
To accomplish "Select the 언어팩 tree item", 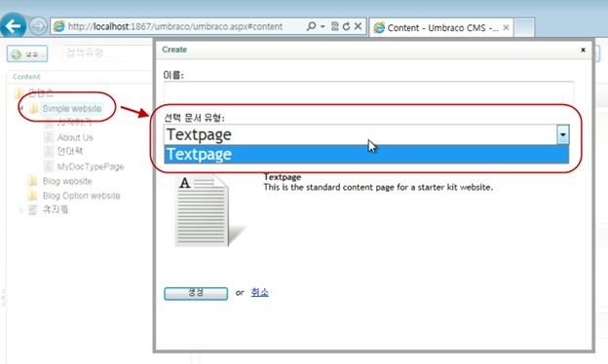I will (x=70, y=152).
